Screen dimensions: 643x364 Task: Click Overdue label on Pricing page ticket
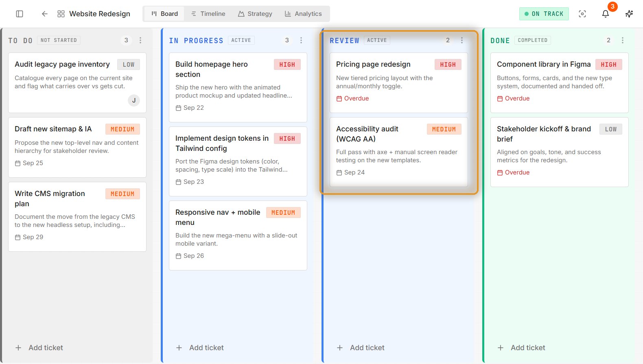pos(352,98)
